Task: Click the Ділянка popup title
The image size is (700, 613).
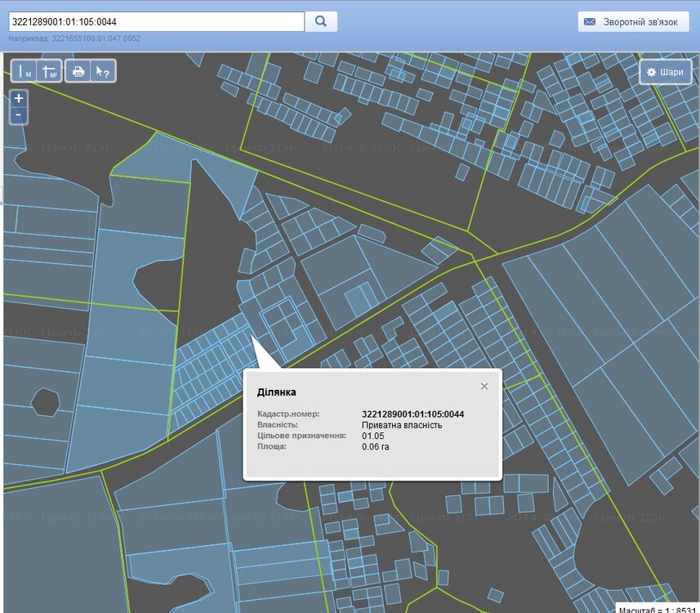Action: (x=277, y=392)
